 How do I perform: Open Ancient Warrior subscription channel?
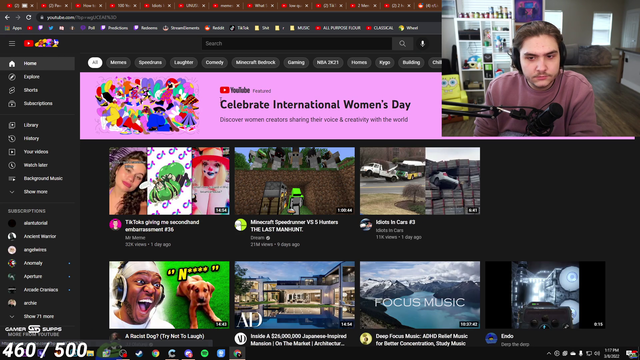[37, 236]
